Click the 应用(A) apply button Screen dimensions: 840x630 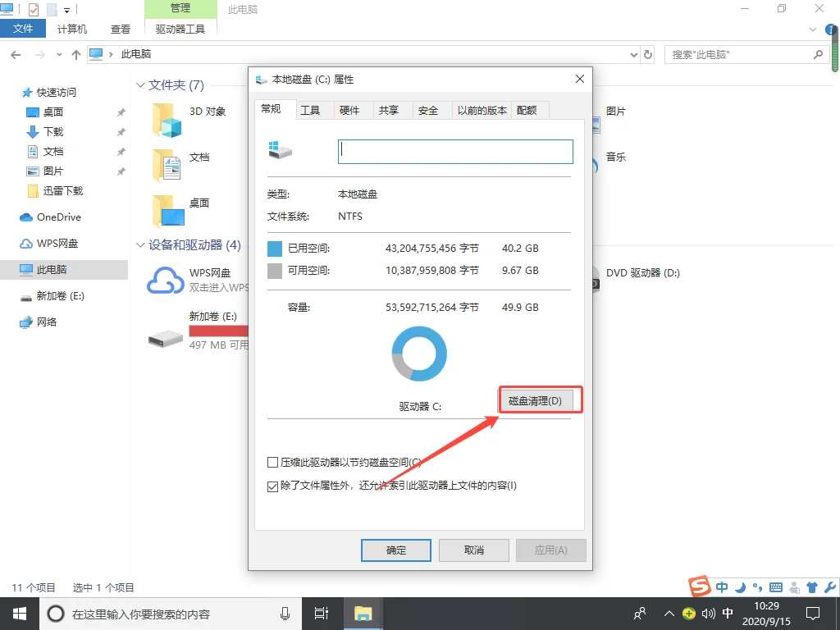(550, 550)
